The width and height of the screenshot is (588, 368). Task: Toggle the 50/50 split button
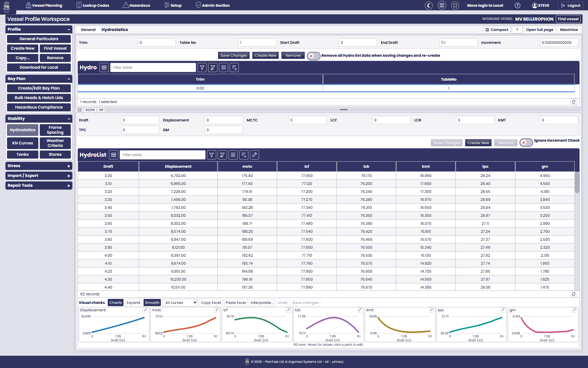(x=90, y=110)
